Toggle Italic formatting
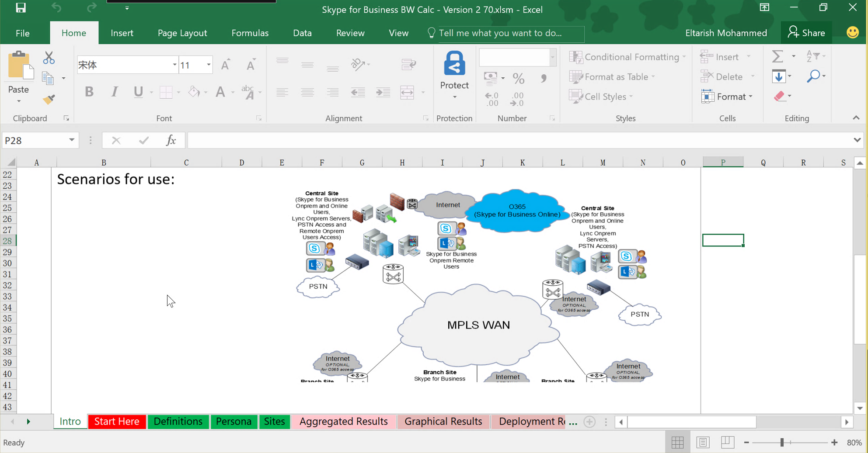868x453 pixels. (114, 92)
